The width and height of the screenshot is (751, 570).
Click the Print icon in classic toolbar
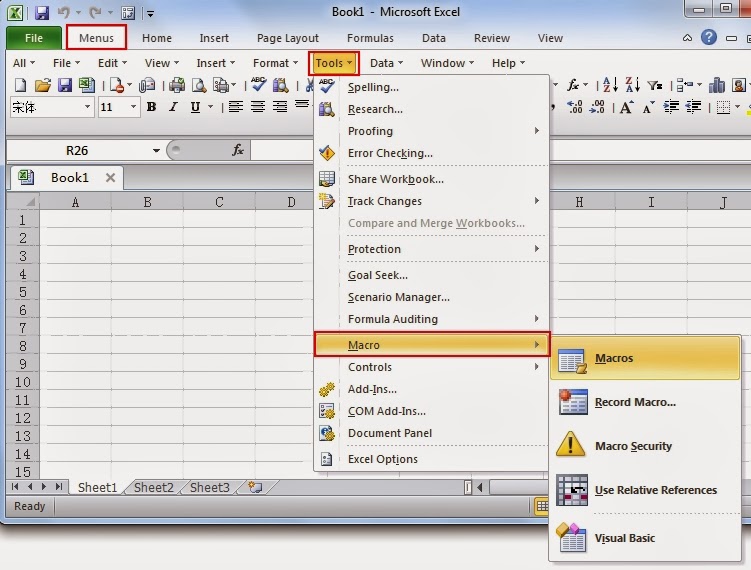click(177, 86)
